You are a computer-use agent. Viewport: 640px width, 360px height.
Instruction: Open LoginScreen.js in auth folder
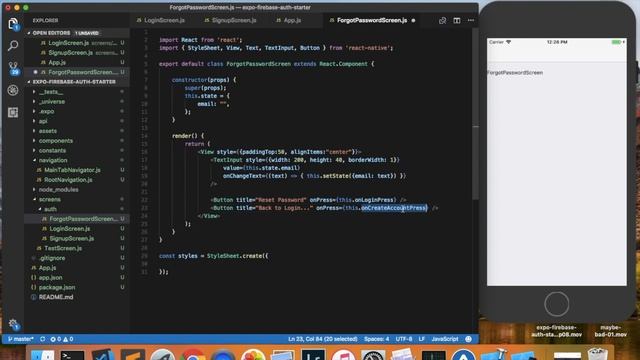point(77,229)
